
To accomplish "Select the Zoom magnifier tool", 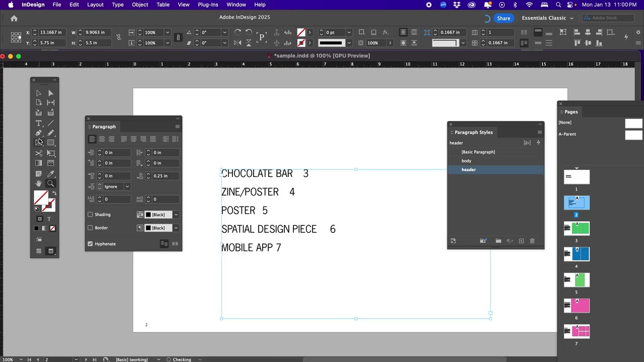I will click(51, 184).
